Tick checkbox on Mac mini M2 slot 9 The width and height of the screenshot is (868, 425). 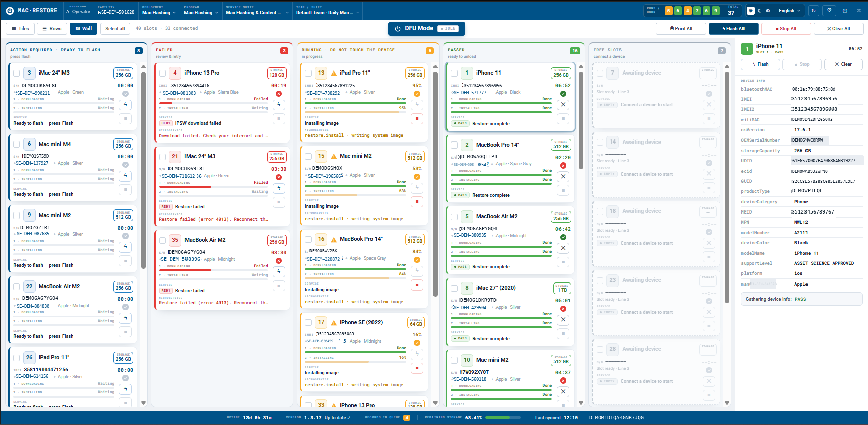(16, 216)
